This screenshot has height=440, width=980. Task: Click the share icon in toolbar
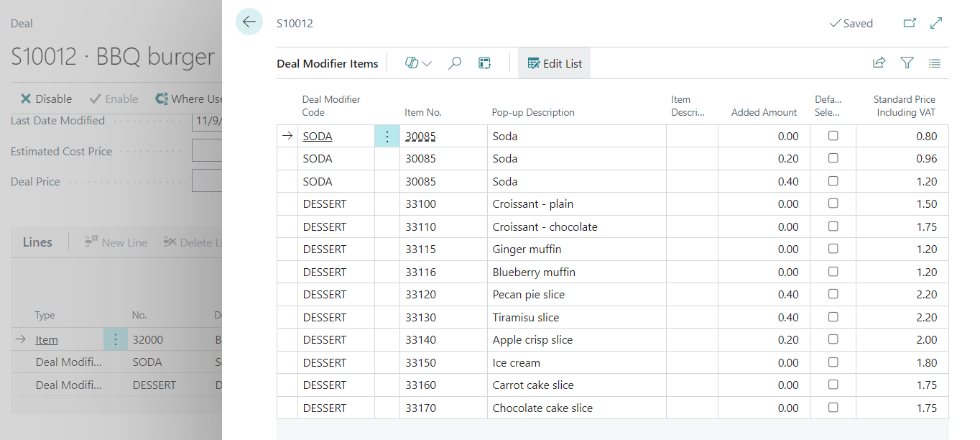pos(879,63)
